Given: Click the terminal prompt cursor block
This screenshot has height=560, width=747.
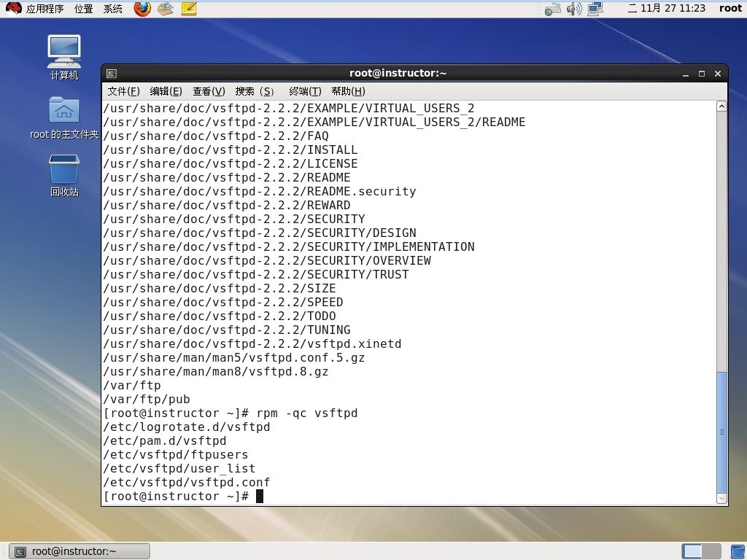Looking at the screenshot, I should pos(260,496).
